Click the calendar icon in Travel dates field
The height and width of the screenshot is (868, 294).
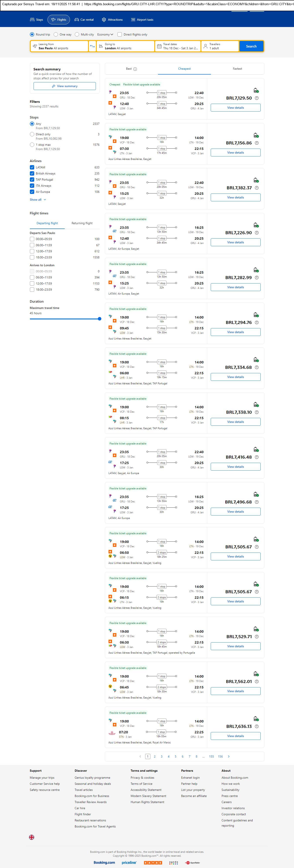[159, 46]
